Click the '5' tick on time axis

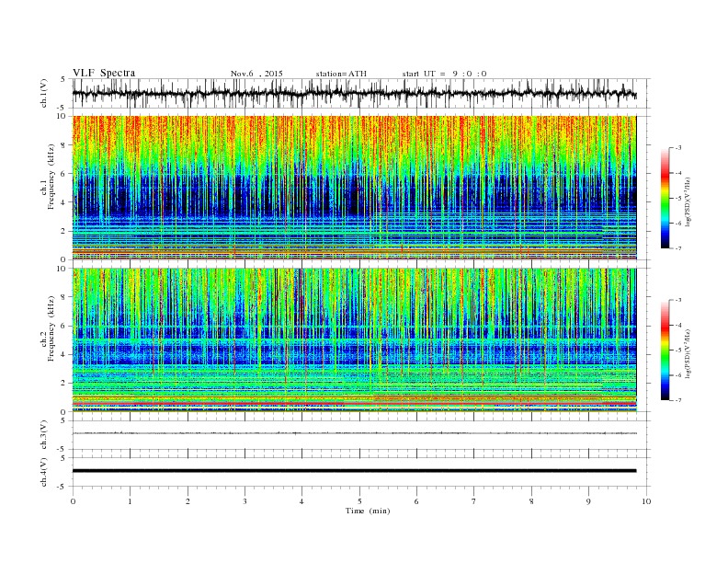[359, 501]
